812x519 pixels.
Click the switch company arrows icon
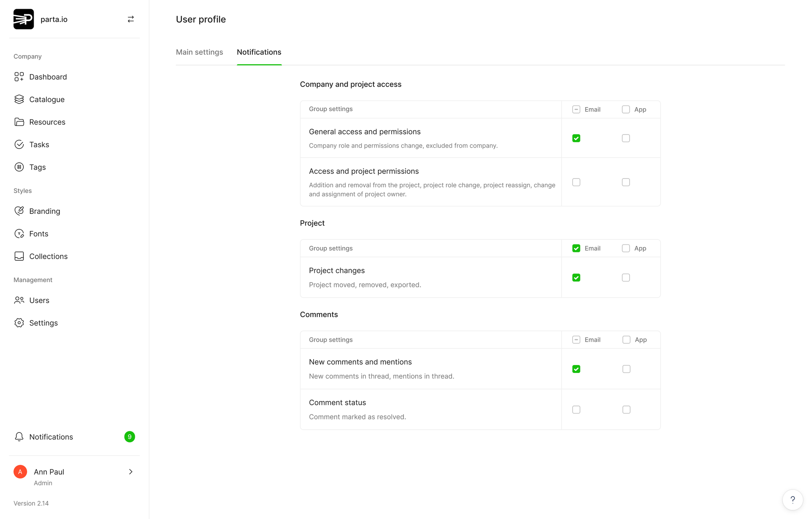131,19
